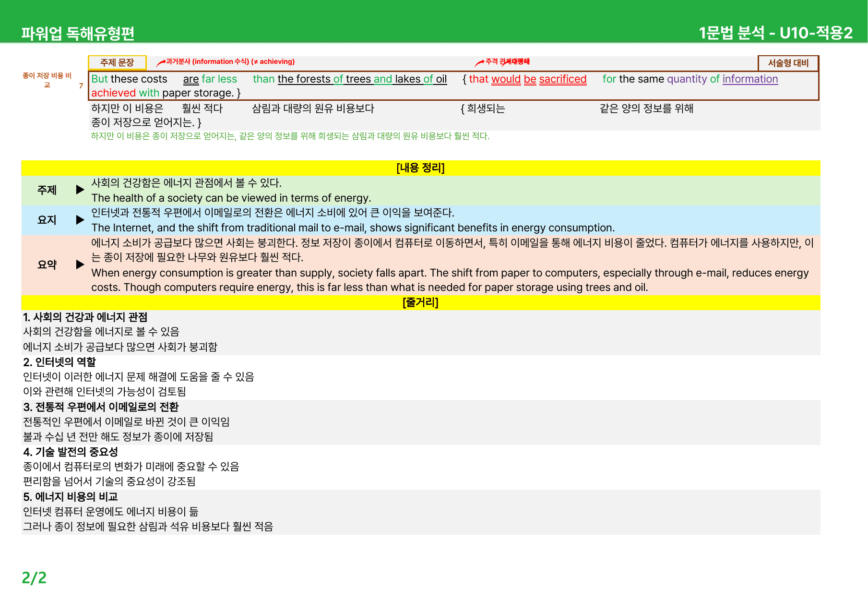Click the underlined word 'are' before 'far less'
Viewport: 868px width, 614px height.
(x=190, y=79)
